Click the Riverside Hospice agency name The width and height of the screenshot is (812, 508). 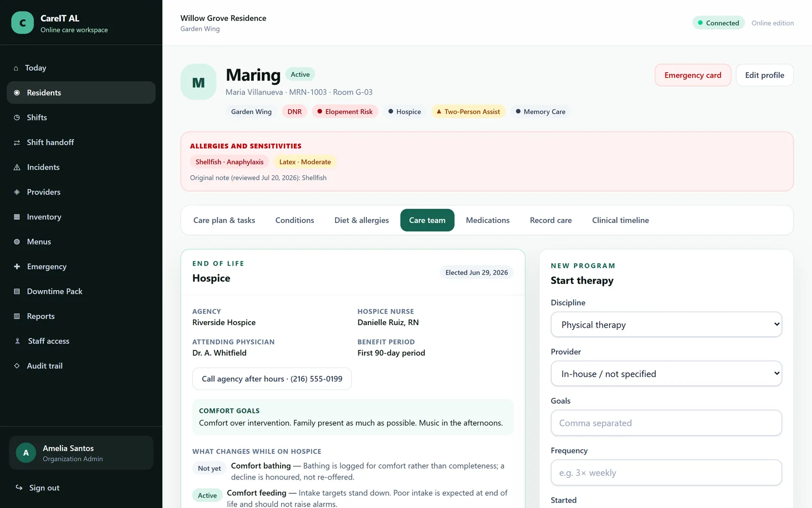pos(224,323)
